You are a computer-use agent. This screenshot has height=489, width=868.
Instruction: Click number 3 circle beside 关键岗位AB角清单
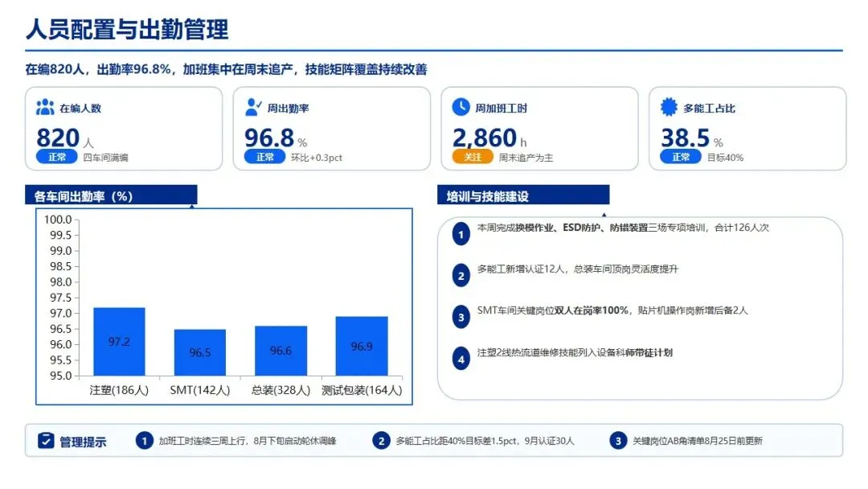point(618,441)
